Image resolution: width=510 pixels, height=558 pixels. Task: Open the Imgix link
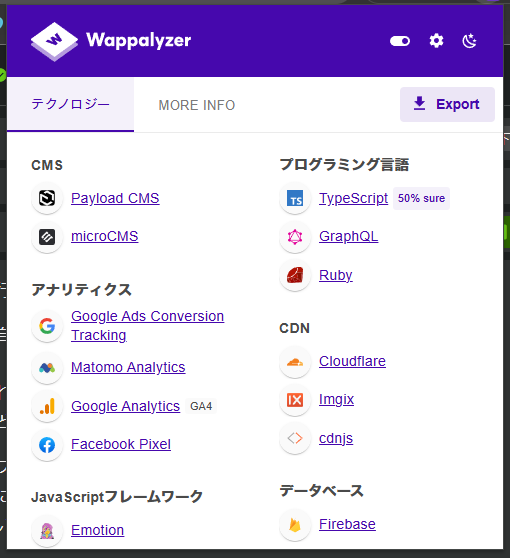coord(336,400)
